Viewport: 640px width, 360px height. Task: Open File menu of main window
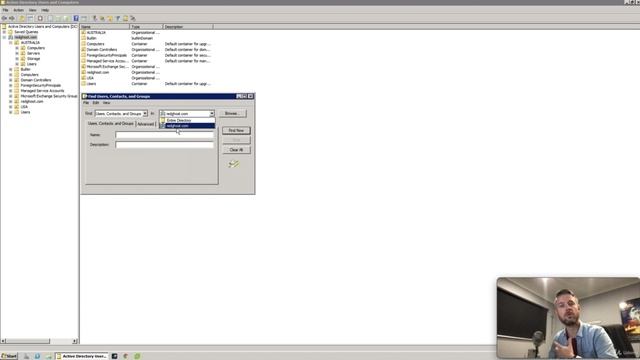point(6,10)
